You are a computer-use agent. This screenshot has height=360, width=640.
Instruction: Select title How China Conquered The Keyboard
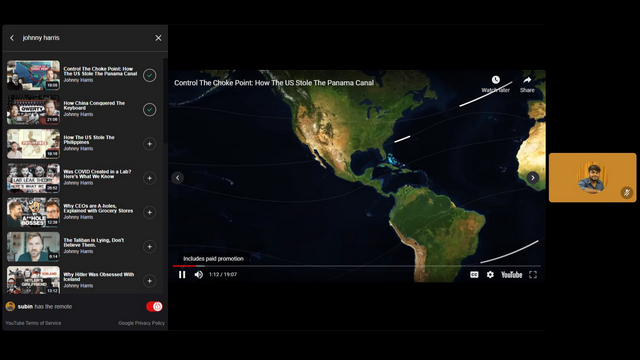(x=94, y=106)
